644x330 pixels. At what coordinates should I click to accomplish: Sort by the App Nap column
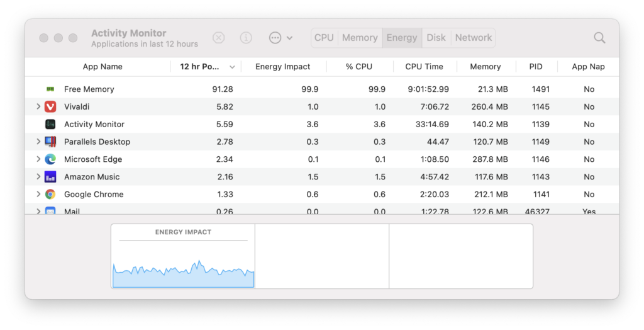coord(588,67)
